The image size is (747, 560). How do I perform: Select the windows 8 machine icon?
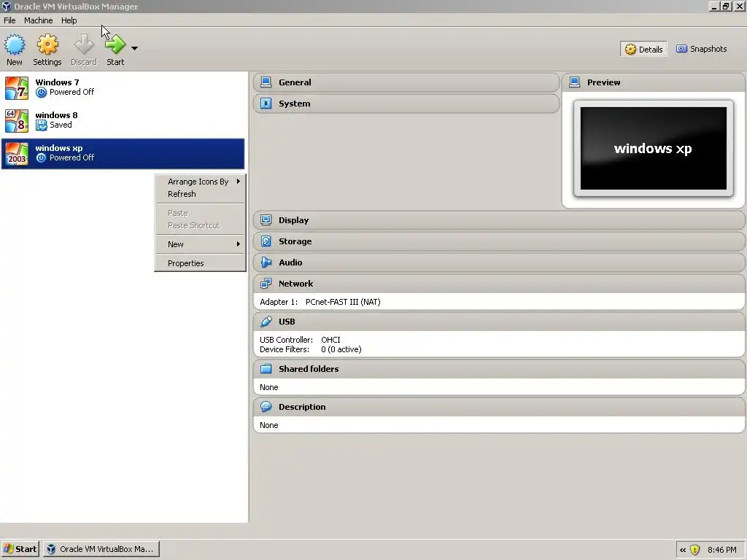pyautogui.click(x=17, y=120)
